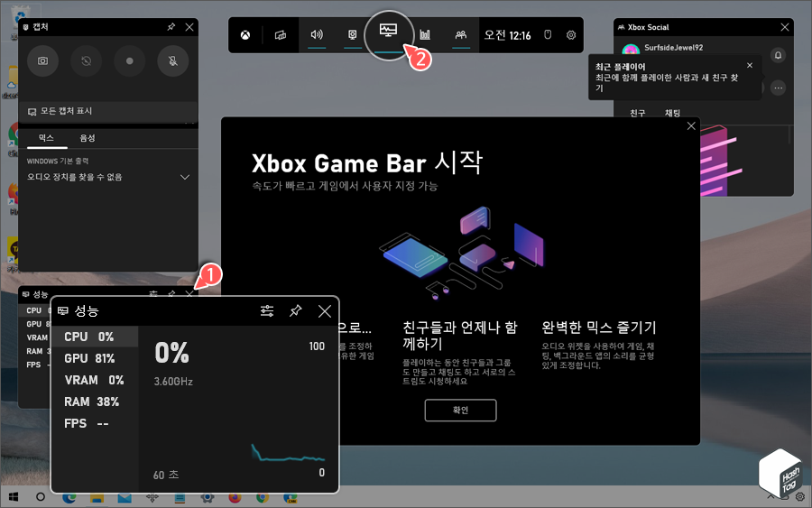Click the SurfsideJewel92 profile avatar
The width and height of the screenshot is (812, 508).
631,50
